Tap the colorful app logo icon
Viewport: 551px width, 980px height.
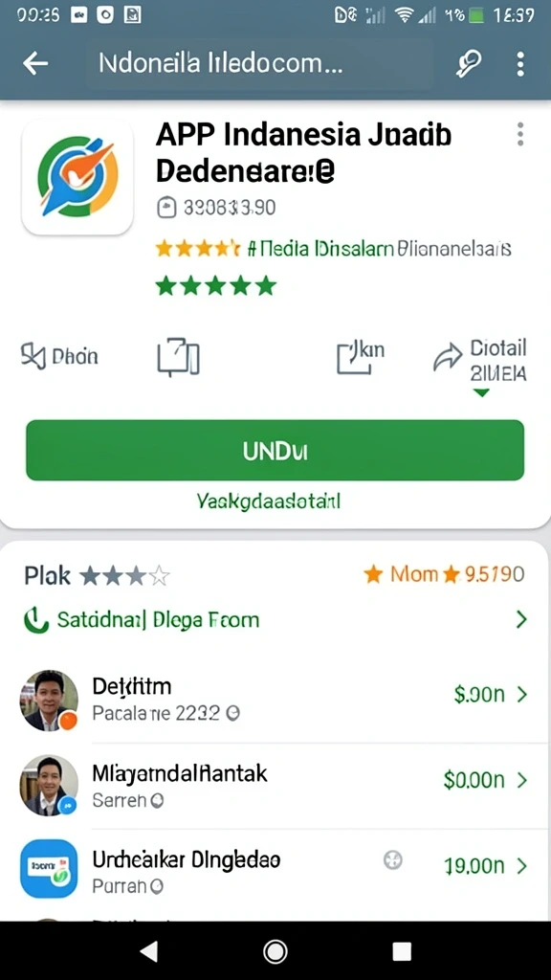point(77,177)
